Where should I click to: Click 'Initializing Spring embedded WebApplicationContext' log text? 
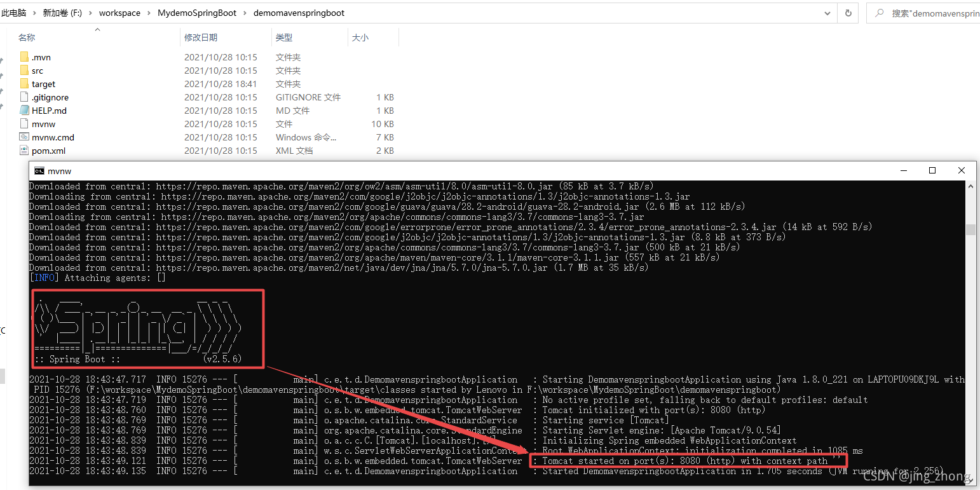[x=669, y=440]
